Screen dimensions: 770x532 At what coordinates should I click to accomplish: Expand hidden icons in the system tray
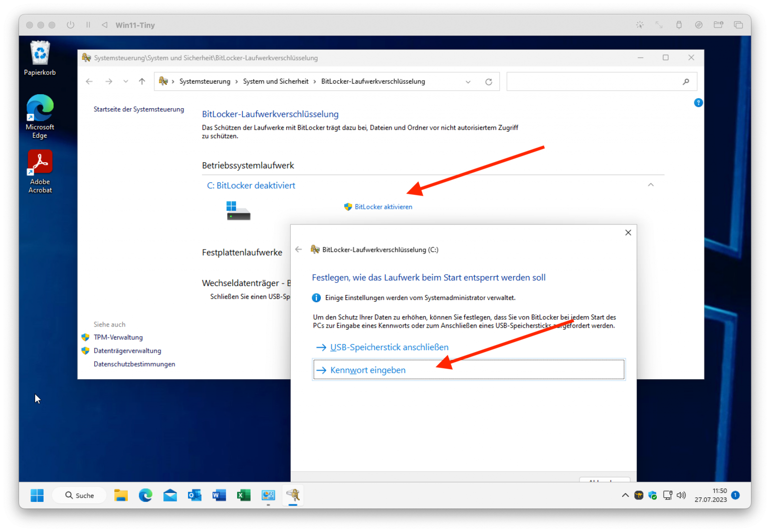click(625, 495)
